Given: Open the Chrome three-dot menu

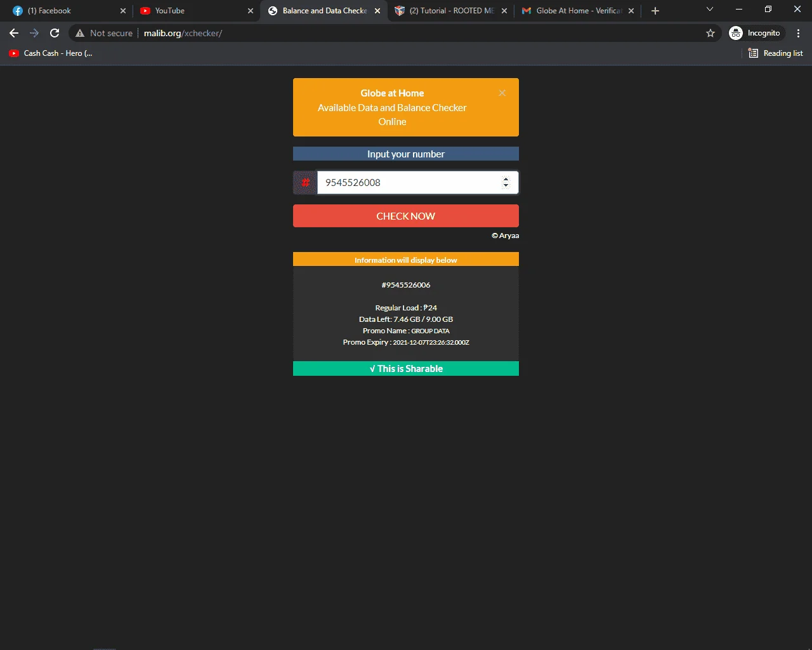Looking at the screenshot, I should pos(799,33).
